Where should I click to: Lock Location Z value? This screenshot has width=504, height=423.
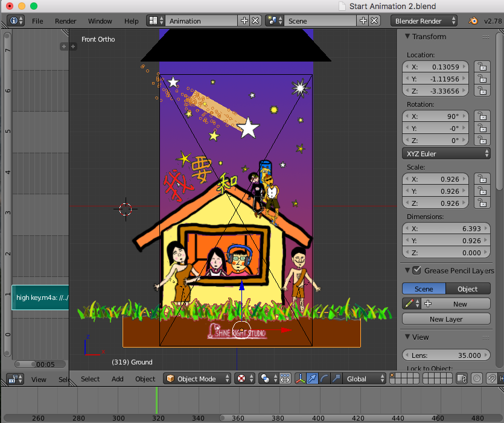[482, 91]
